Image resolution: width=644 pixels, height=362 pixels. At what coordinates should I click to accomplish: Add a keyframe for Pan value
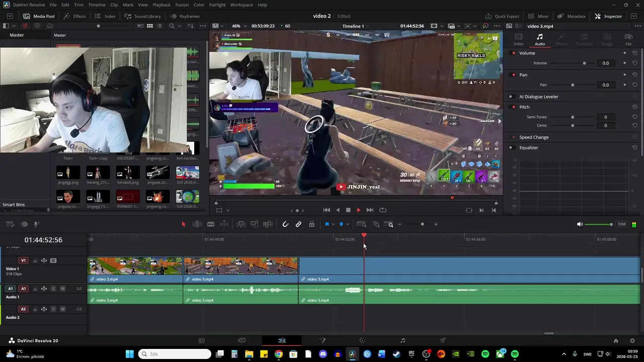pyautogui.click(x=625, y=85)
